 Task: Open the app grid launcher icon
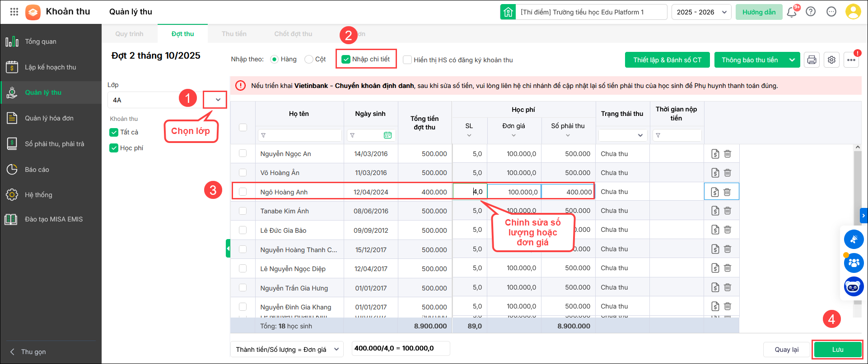click(x=14, y=12)
